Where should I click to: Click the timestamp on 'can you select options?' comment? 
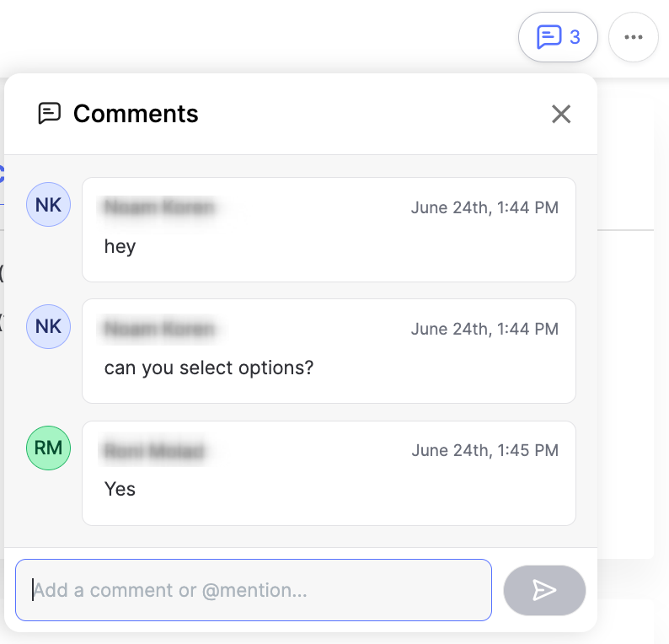click(484, 329)
